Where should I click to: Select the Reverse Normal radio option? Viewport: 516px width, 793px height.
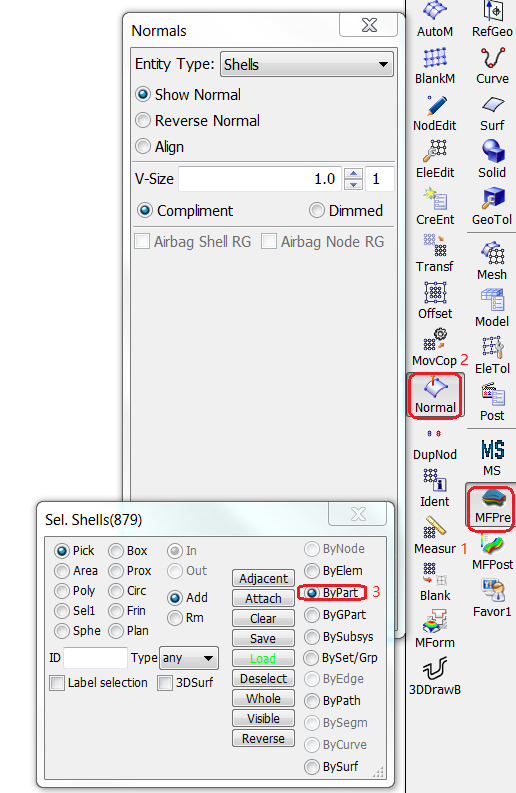(198, 120)
